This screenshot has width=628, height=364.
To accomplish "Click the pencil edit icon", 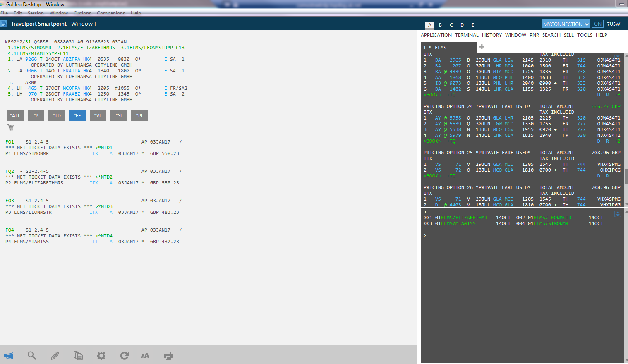I will [x=55, y=356].
